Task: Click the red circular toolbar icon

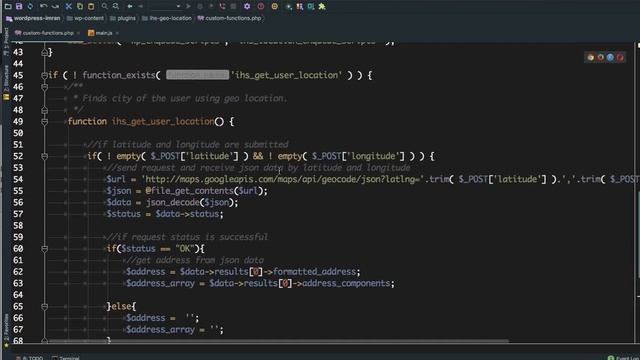Action: pos(261,6)
